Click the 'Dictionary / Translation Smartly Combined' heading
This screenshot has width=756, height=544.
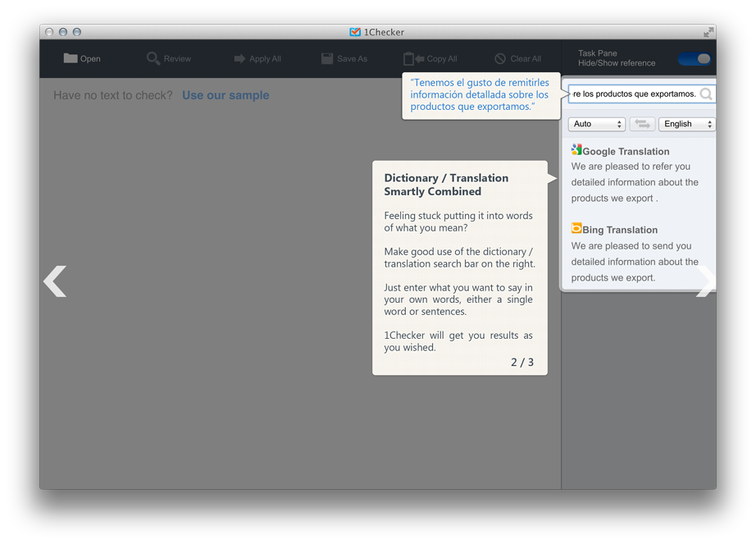pos(446,185)
